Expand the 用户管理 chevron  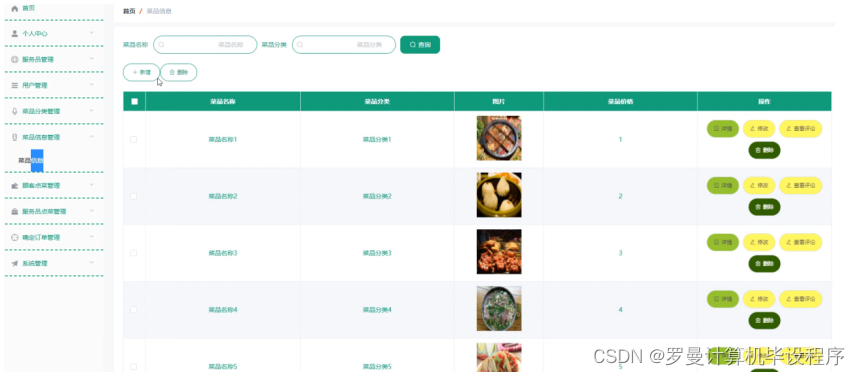pyautogui.click(x=92, y=84)
